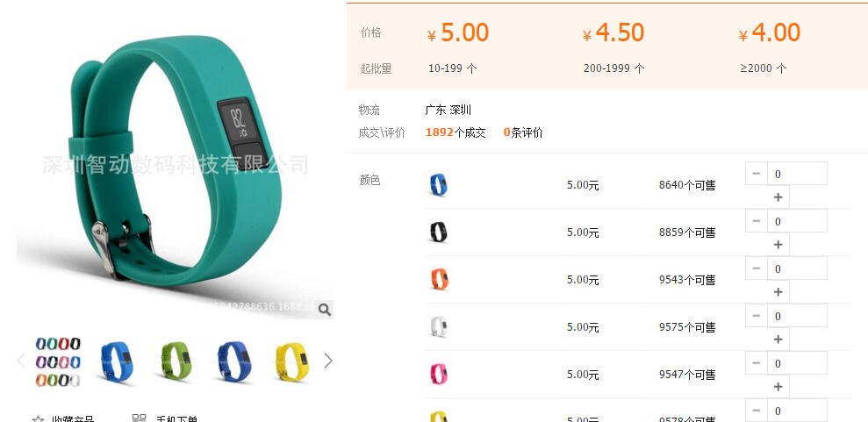Click quantity input for pink wristband
Screen dimensions: 868x422
click(797, 363)
